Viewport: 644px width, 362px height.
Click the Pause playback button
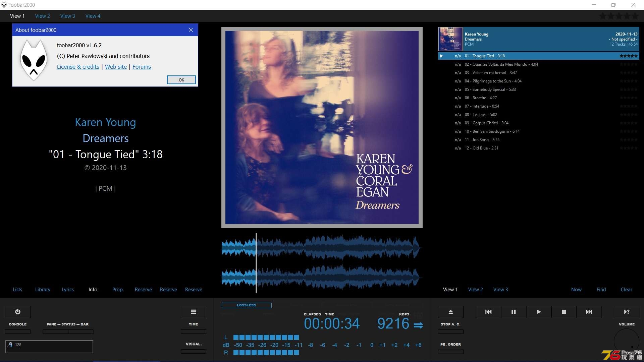[x=514, y=312]
